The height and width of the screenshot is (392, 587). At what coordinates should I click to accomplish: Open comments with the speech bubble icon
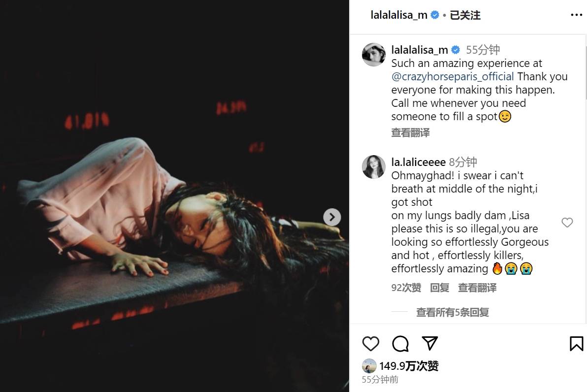point(400,344)
